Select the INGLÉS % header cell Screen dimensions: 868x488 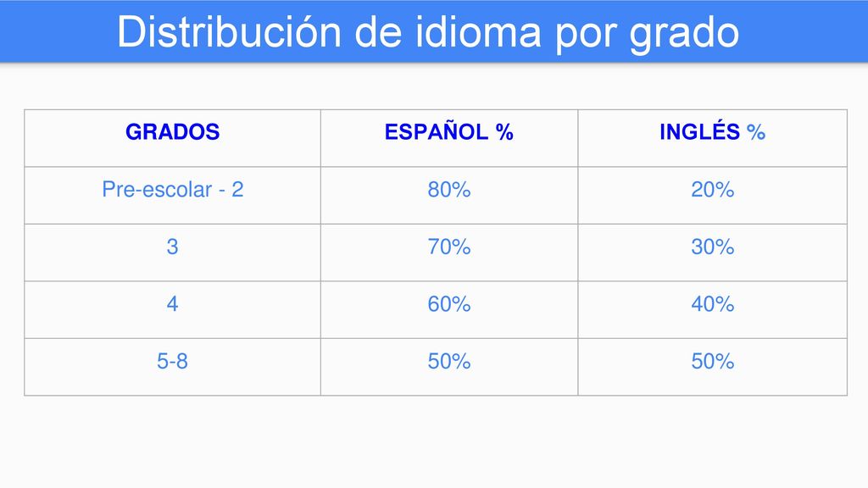(x=712, y=138)
